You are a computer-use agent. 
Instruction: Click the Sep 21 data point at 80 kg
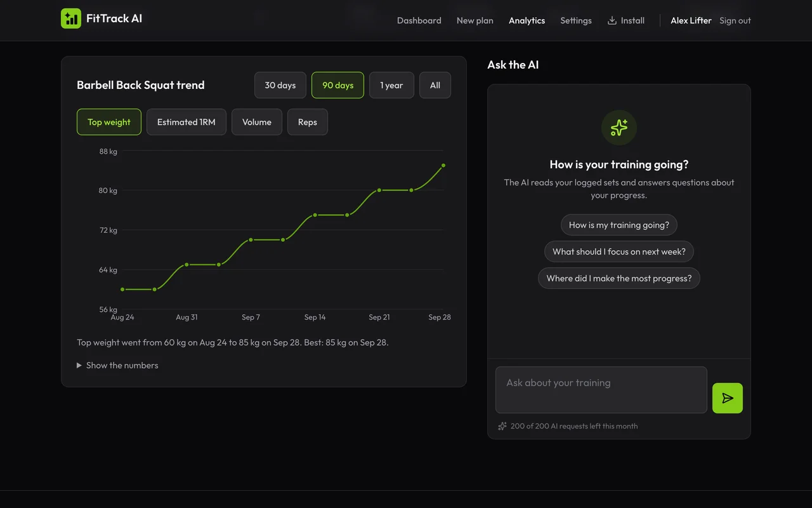379,190
